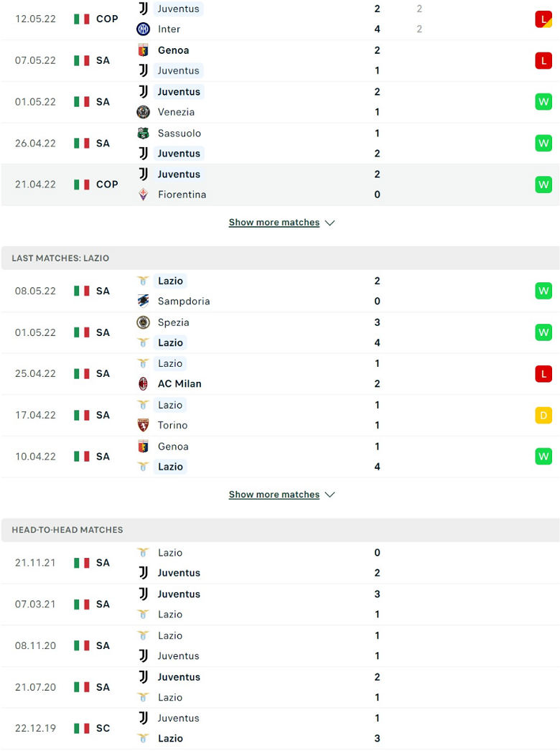This screenshot has width=560, height=751.
Task: Click the Inter club crest icon
Action: click(x=144, y=29)
